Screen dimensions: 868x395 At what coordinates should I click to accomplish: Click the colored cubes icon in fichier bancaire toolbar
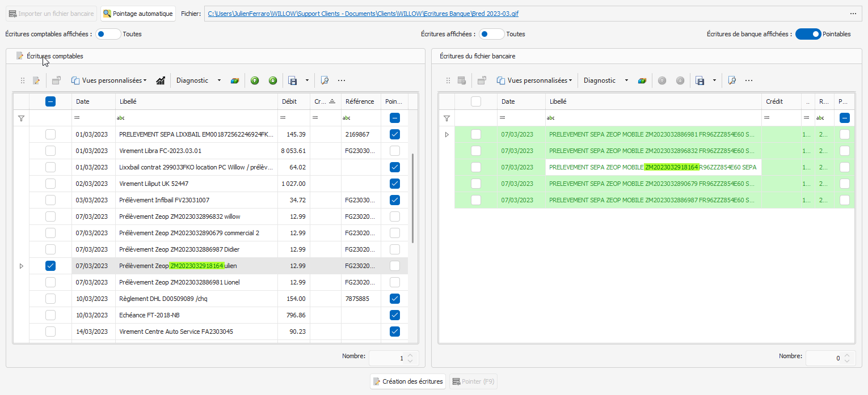click(x=642, y=80)
